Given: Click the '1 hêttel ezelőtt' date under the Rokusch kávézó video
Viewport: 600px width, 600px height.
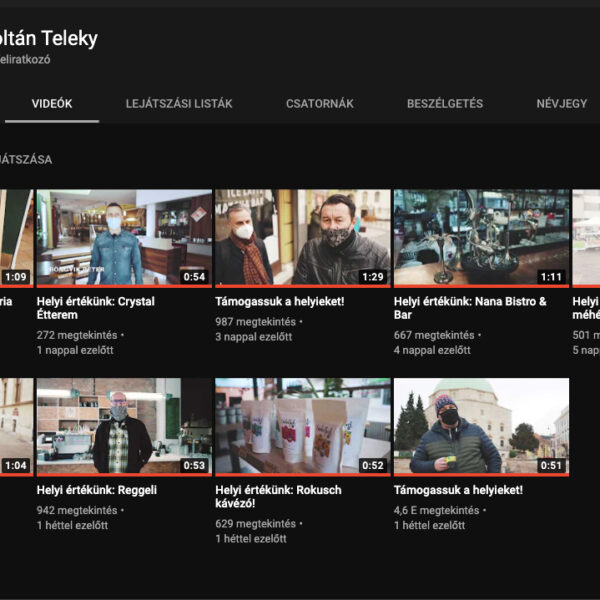Looking at the screenshot, I should click(x=251, y=539).
